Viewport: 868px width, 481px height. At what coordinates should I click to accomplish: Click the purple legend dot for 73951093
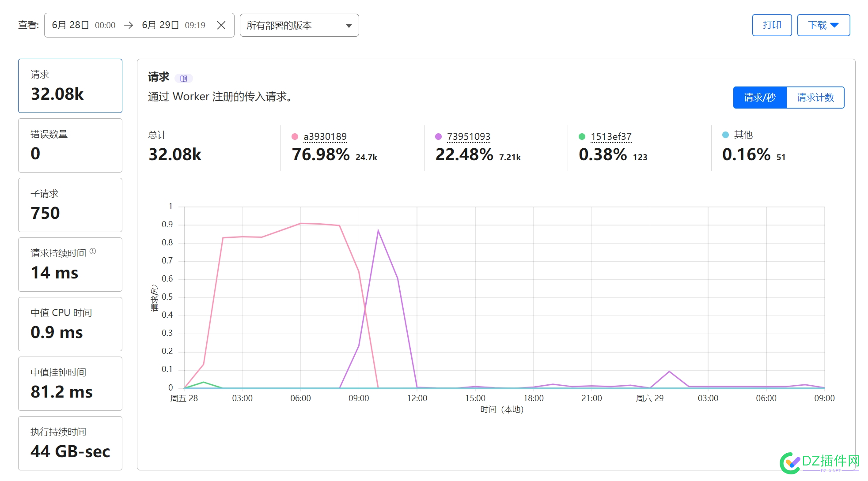(438, 137)
